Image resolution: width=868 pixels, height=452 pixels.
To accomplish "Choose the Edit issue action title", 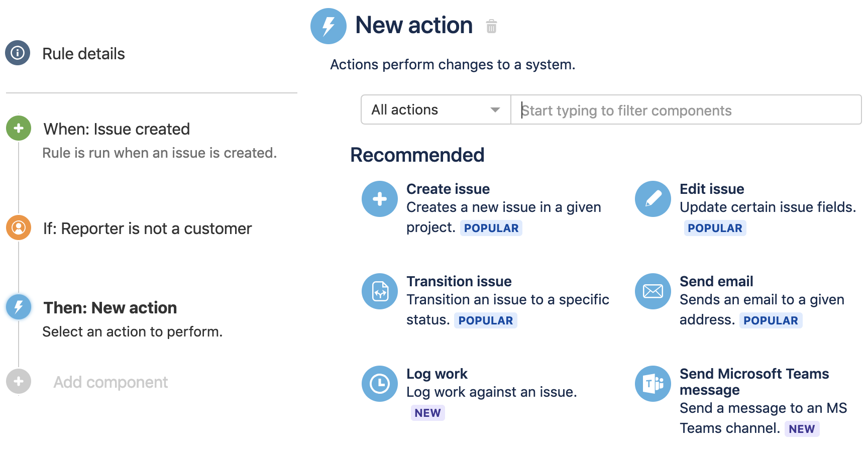I will click(x=711, y=189).
